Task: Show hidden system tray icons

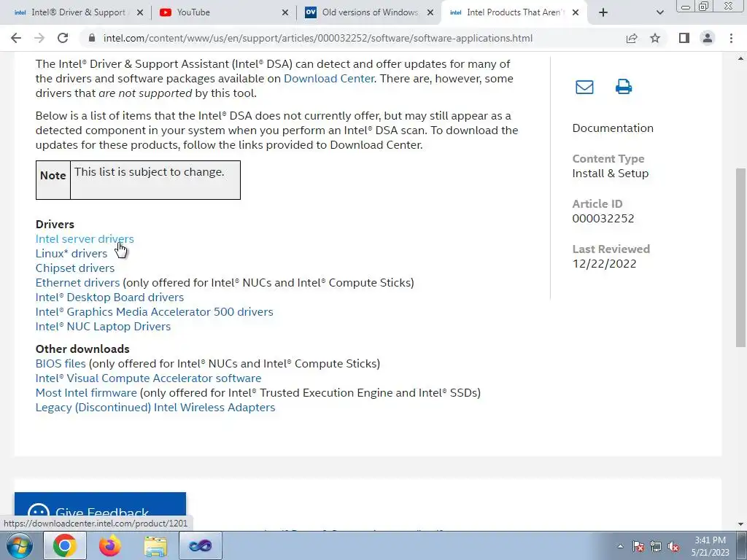Action: tap(620, 546)
